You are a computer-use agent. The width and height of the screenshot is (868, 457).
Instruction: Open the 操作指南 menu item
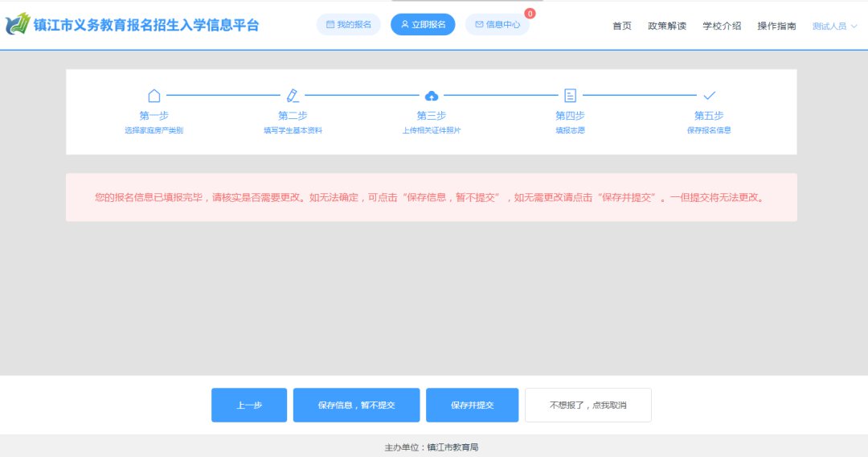point(776,26)
